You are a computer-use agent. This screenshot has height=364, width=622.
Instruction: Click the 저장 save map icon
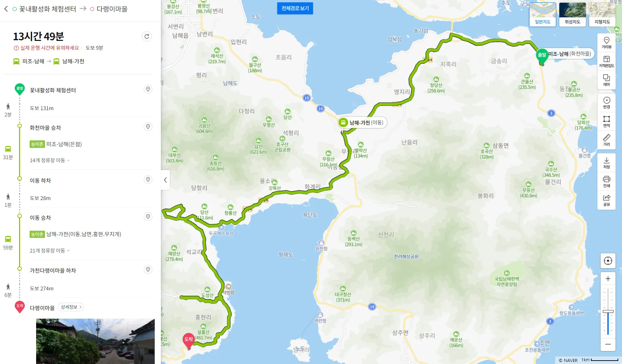(x=606, y=163)
